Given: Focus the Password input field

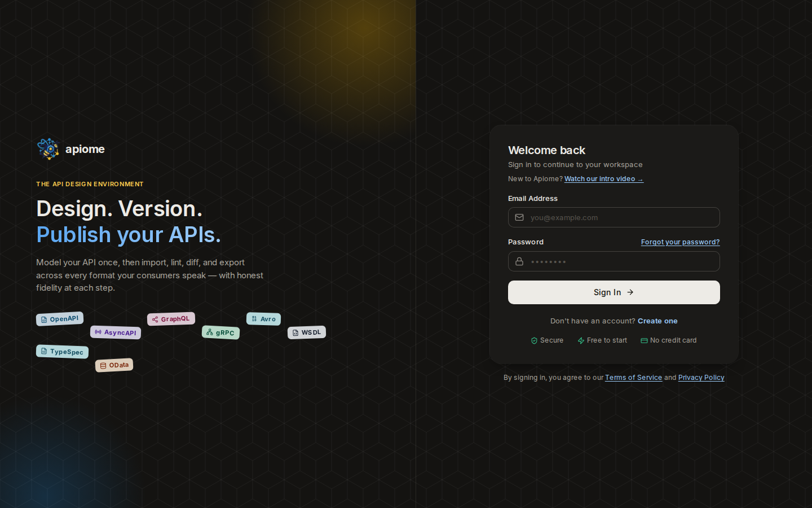Looking at the screenshot, I should [x=614, y=261].
